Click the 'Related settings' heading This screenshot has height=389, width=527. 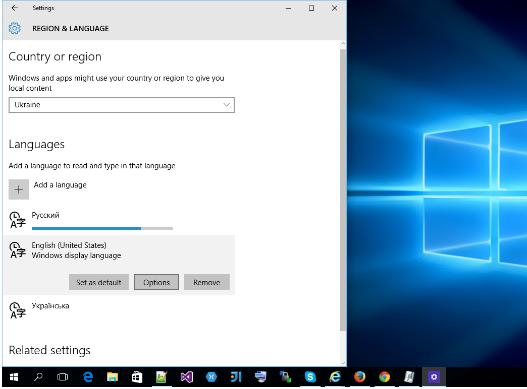(x=50, y=350)
